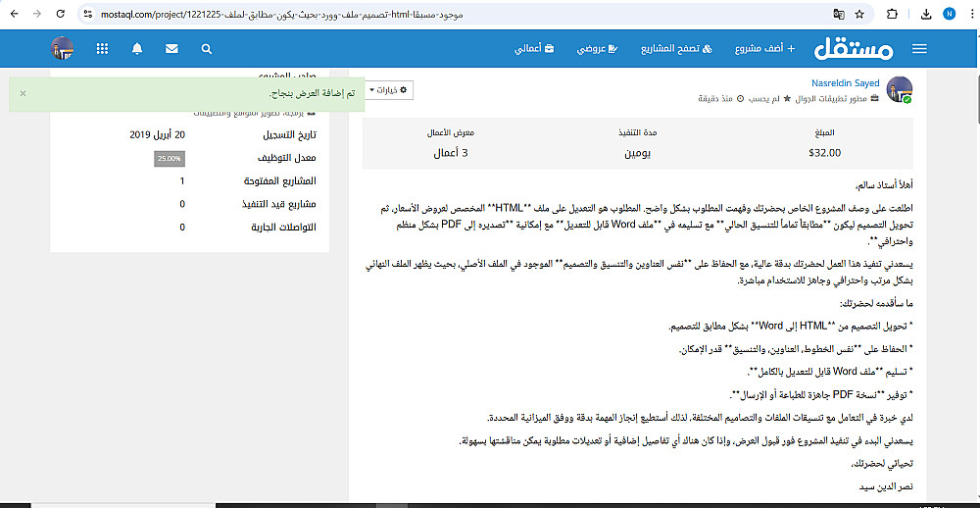This screenshot has width=980, height=508.
Task: Open browser downloads icon
Action: point(926,14)
